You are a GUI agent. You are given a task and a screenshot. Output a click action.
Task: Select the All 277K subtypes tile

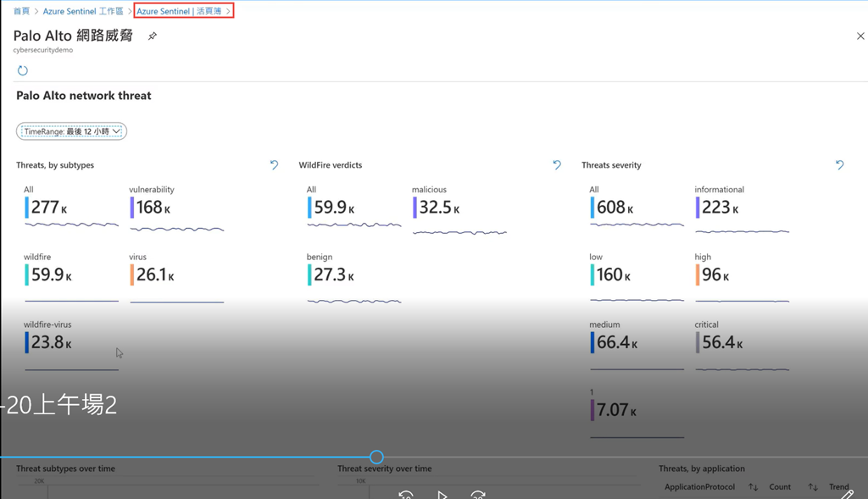(x=71, y=207)
